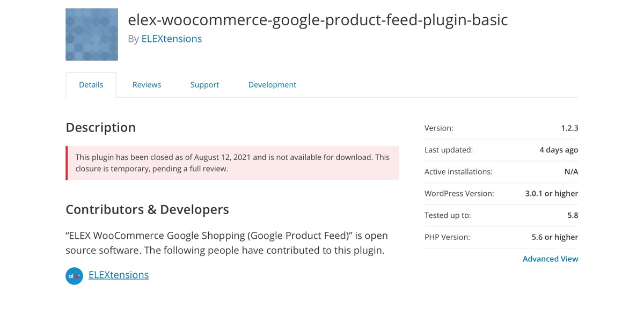Click the version number 1.2.3
Image resolution: width=644 pixels, height=322 pixels.
point(569,128)
